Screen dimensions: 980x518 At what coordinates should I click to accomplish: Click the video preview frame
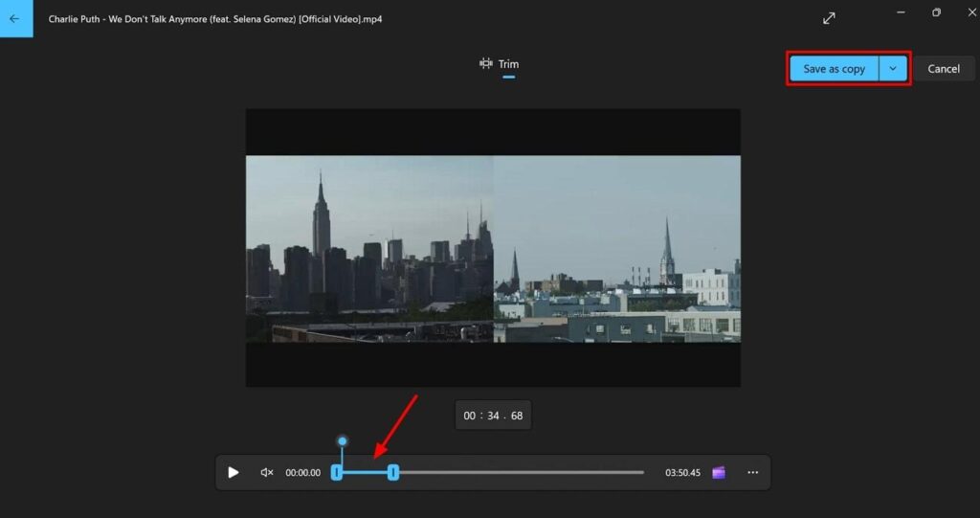(x=493, y=248)
